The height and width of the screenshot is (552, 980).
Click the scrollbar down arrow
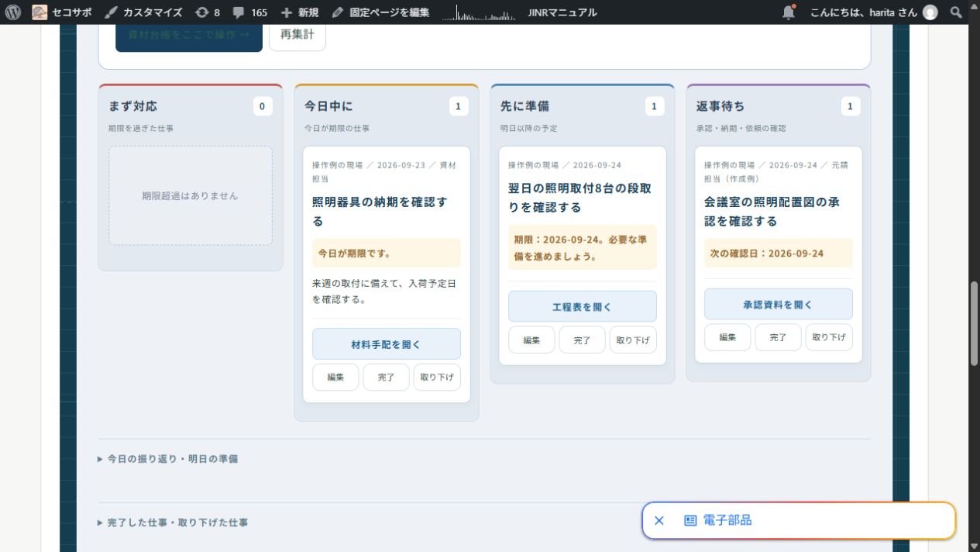pos(974,545)
